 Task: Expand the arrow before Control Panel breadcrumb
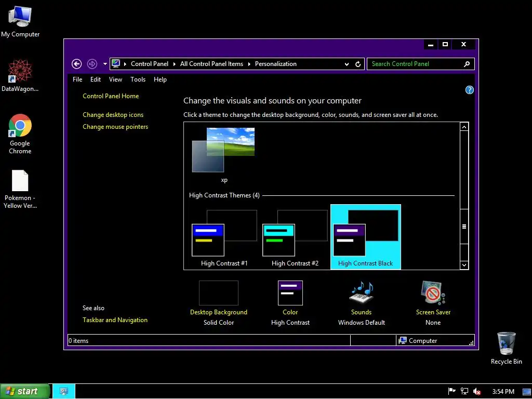125,64
